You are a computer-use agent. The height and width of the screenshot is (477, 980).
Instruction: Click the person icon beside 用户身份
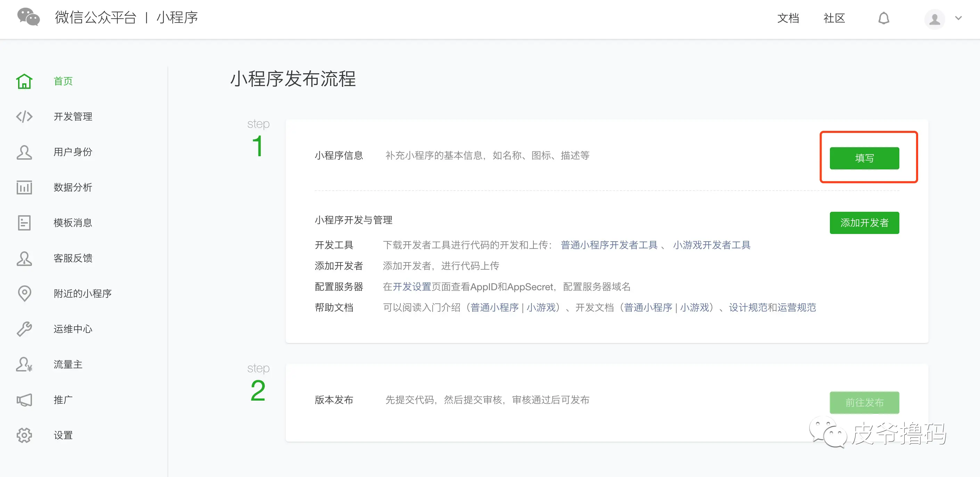[x=24, y=152]
